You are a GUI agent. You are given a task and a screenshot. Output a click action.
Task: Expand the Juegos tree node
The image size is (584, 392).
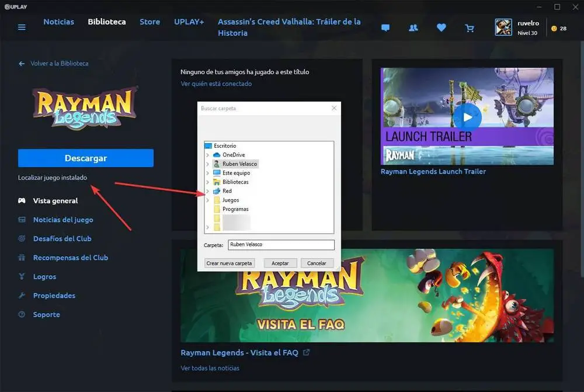(x=207, y=200)
